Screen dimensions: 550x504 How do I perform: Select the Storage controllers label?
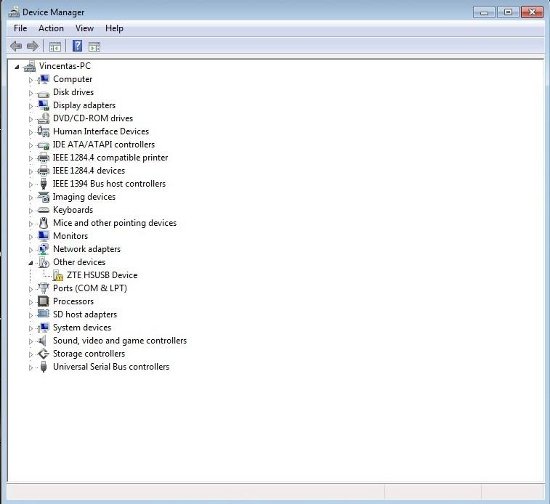coord(89,354)
